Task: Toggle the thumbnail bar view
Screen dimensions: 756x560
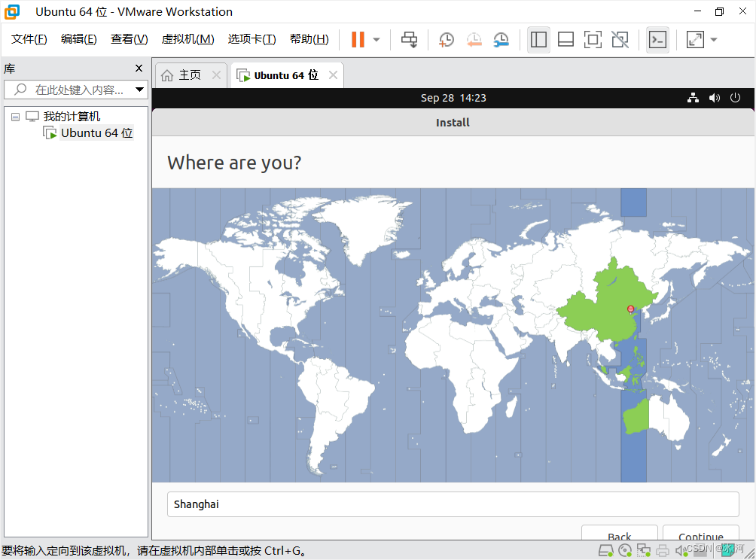Action: coord(565,40)
